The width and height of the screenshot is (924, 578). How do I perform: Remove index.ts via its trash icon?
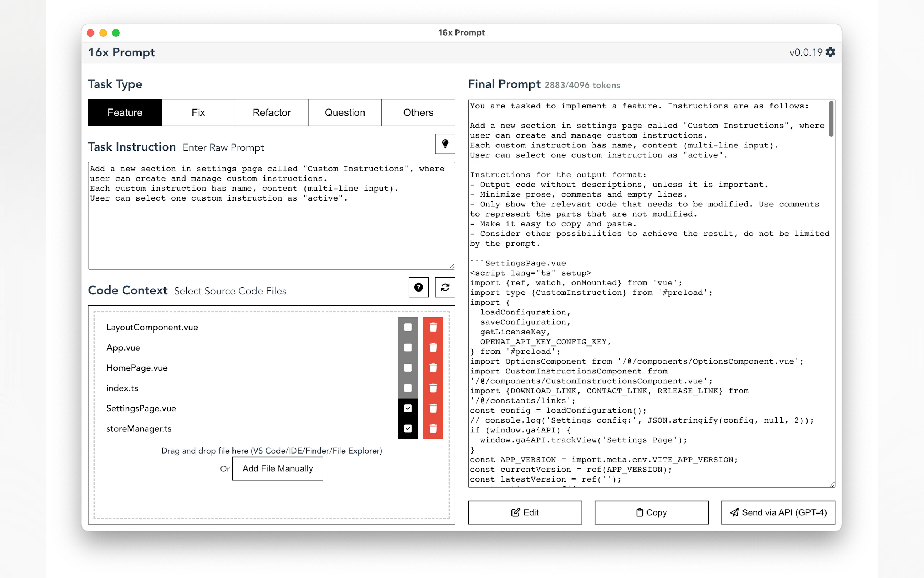(x=433, y=388)
